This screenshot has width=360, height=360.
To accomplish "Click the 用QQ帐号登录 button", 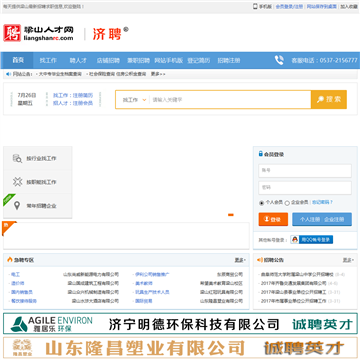I will coord(312,239).
